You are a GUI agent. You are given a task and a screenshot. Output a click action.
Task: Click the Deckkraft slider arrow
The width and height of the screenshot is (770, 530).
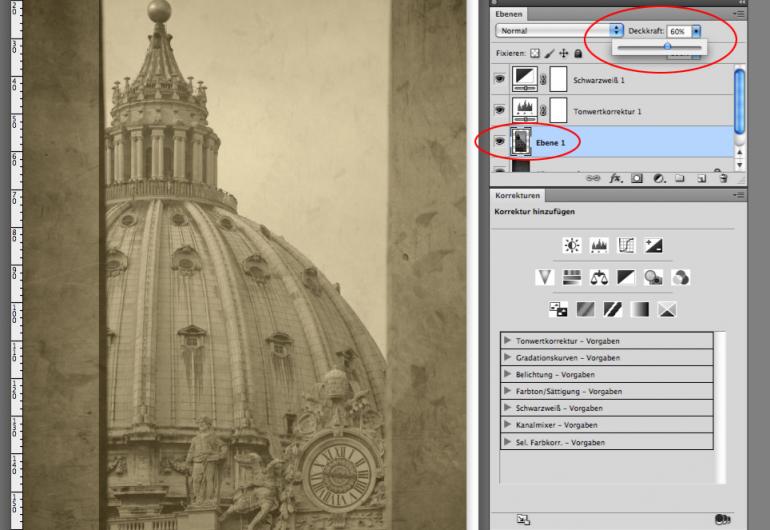click(x=696, y=31)
